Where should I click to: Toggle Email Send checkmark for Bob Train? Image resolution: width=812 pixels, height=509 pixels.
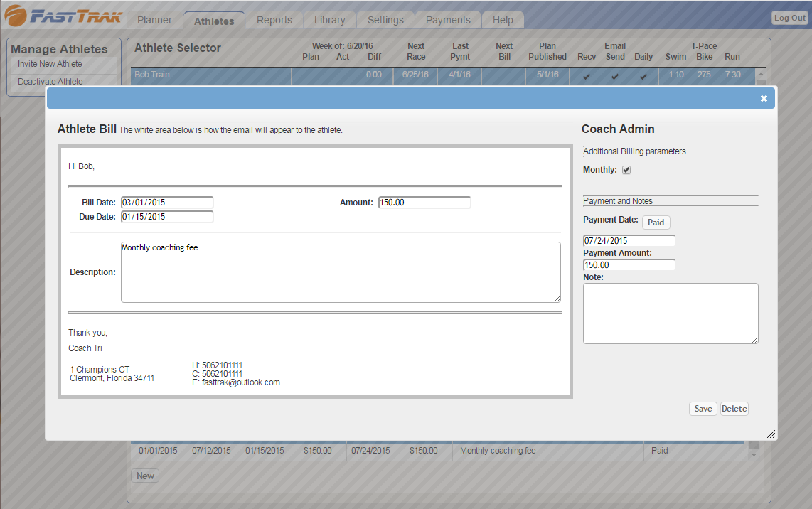[615, 75]
